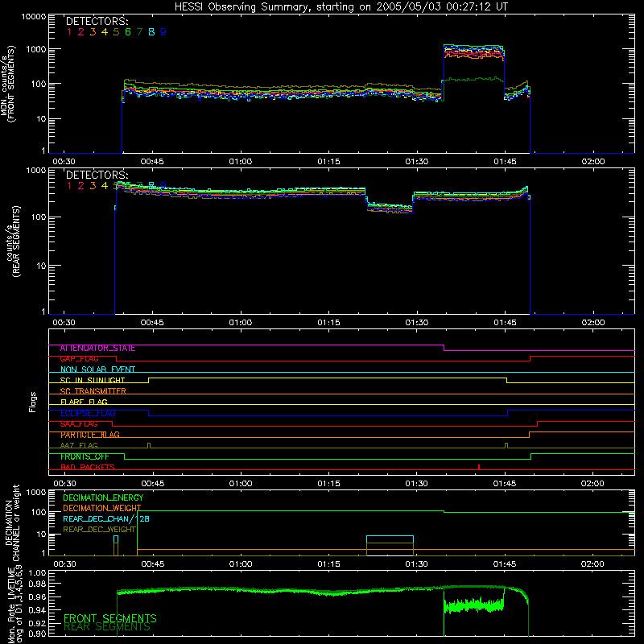Click cyan detector 8 in front segments legend
Viewport: 644px width, 644px height.
pyautogui.click(x=151, y=32)
